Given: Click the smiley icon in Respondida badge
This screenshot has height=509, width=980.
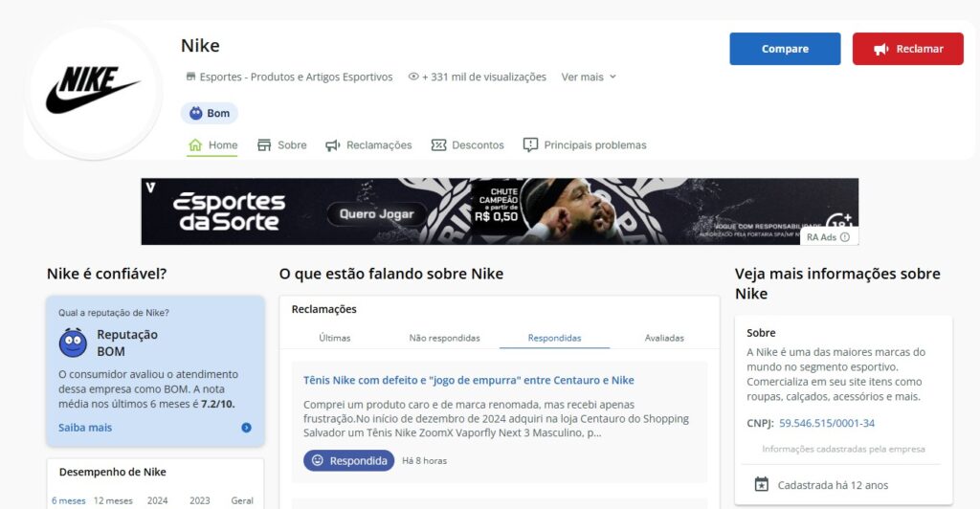Looking at the screenshot, I should point(318,460).
